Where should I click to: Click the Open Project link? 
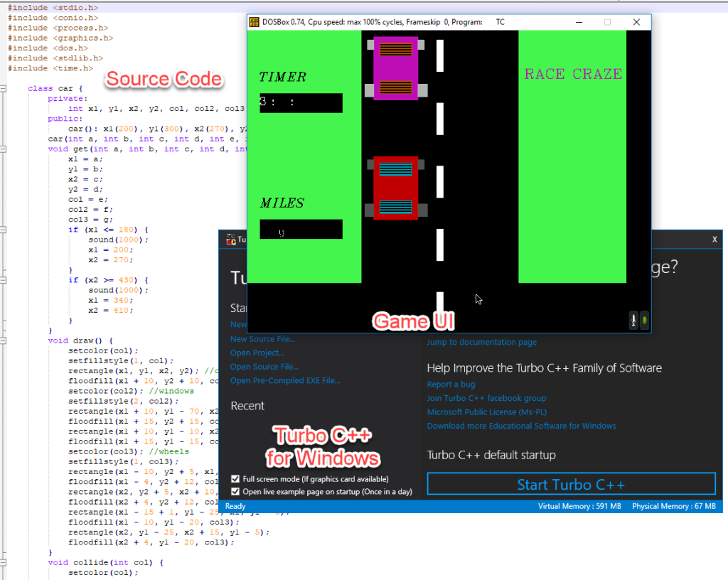pos(257,353)
